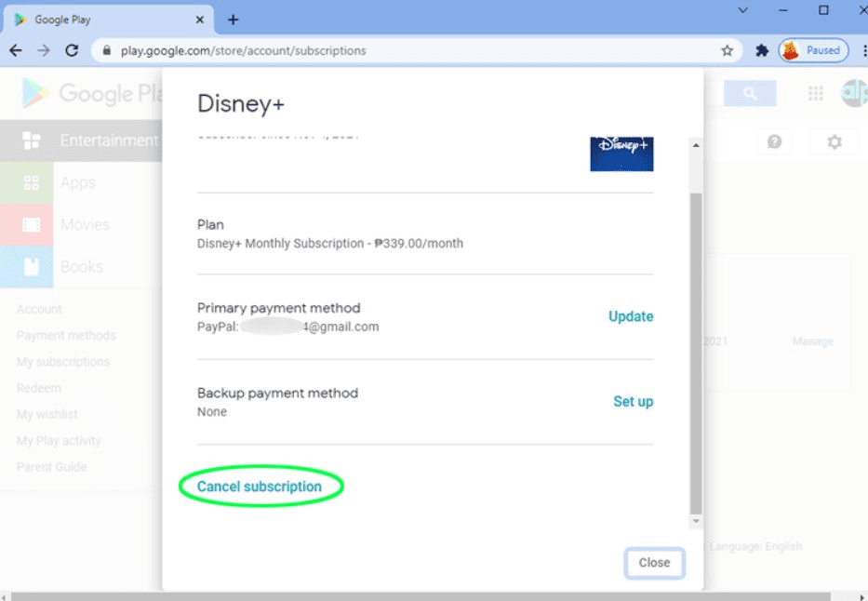This screenshot has width=868, height=601.
Task: Select the Apps sidebar item
Action: [78, 183]
